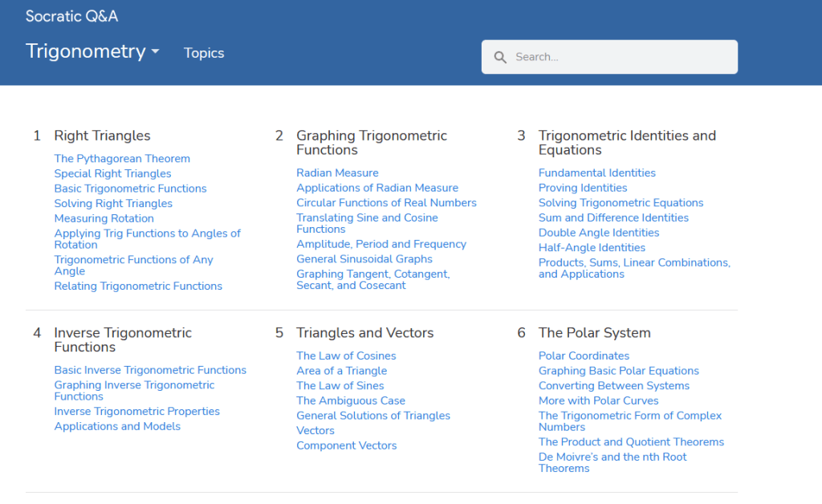This screenshot has width=822, height=504.
Task: Select the Radian Measure topic
Action: click(337, 173)
